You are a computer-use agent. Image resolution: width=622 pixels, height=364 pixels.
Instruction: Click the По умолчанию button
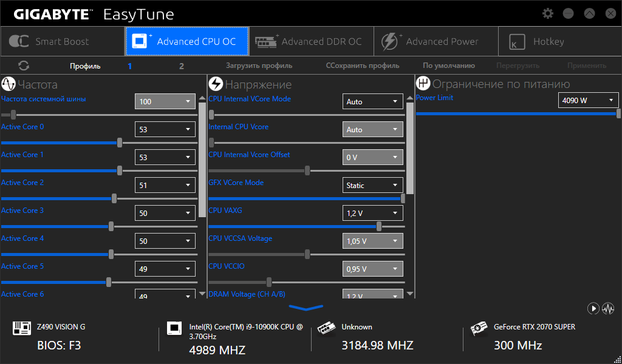[449, 66]
